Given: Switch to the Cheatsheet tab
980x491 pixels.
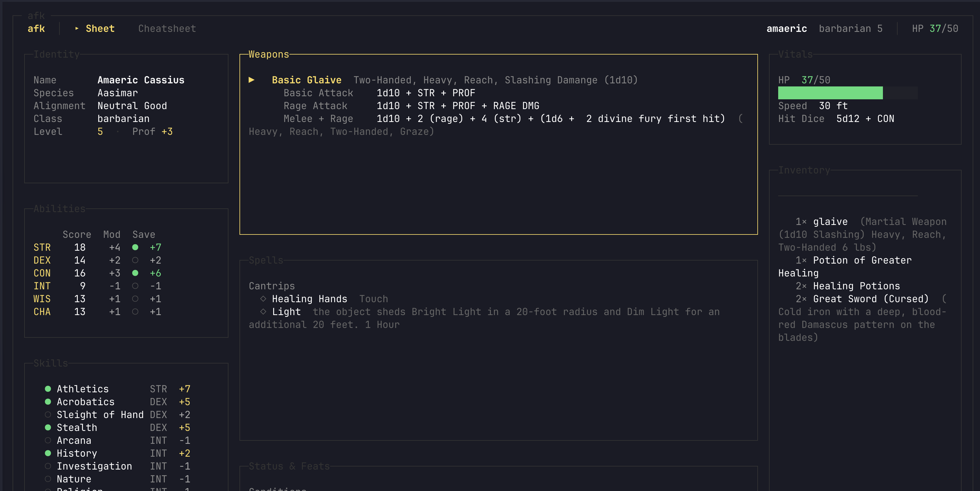Looking at the screenshot, I should pos(166,28).
